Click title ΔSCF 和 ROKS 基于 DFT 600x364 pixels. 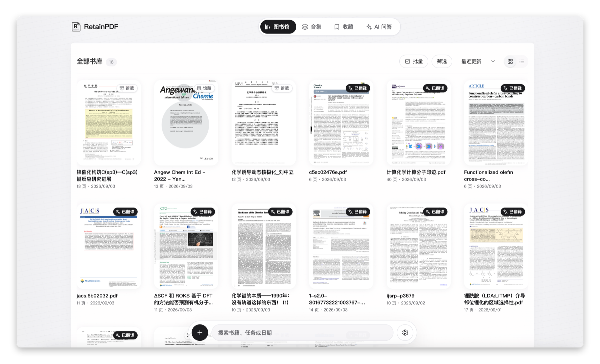pos(183,299)
